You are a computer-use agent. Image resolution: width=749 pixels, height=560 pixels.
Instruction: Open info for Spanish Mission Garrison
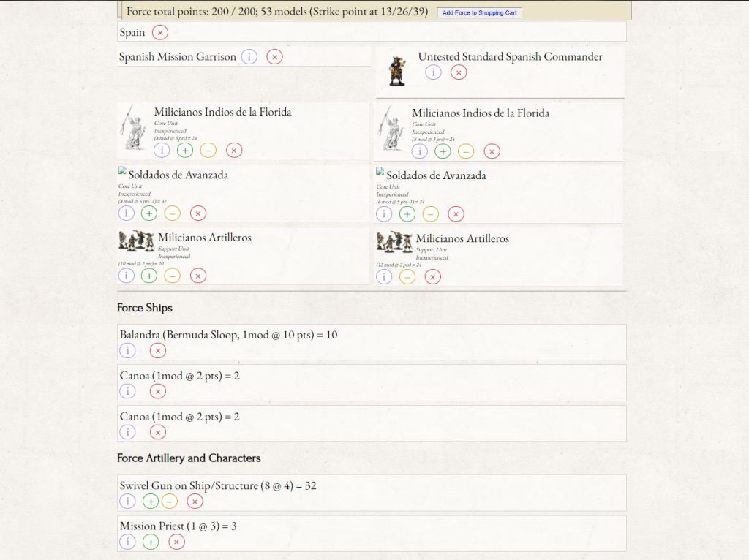click(249, 56)
